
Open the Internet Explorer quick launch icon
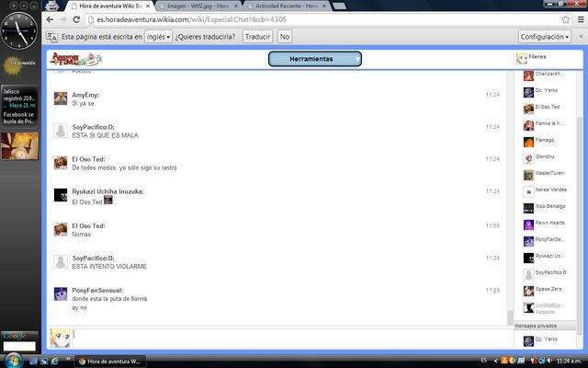(x=55, y=361)
